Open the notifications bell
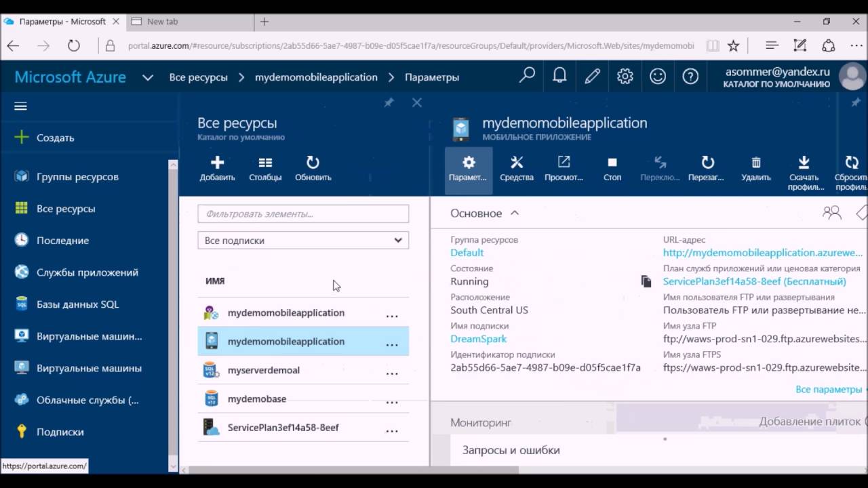The image size is (868, 488). coord(559,76)
